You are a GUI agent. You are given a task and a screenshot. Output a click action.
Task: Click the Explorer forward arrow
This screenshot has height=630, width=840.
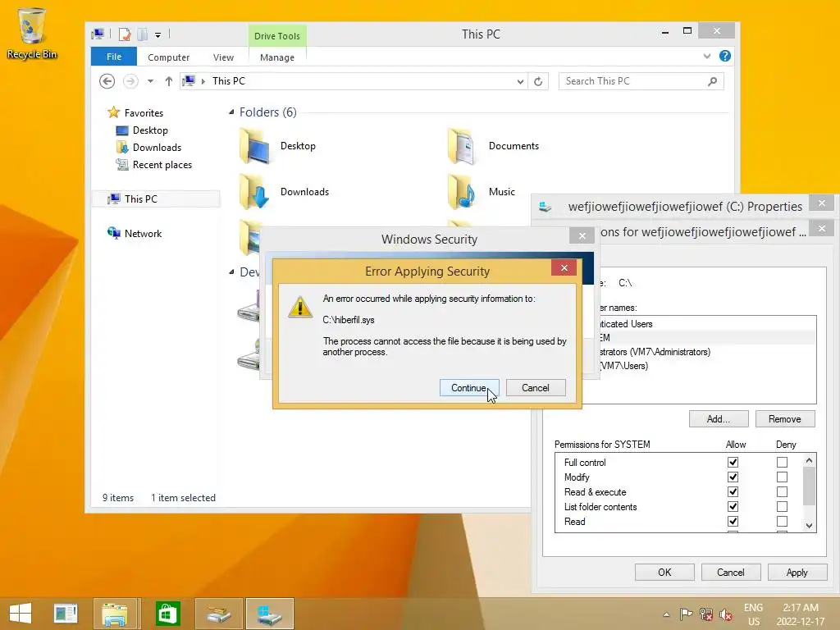coord(130,81)
